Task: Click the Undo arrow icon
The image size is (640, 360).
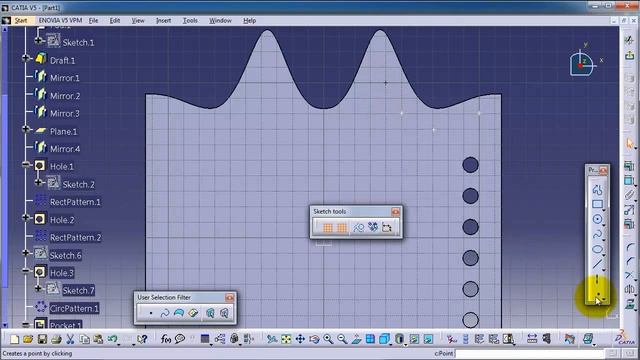Action: (x=112, y=339)
